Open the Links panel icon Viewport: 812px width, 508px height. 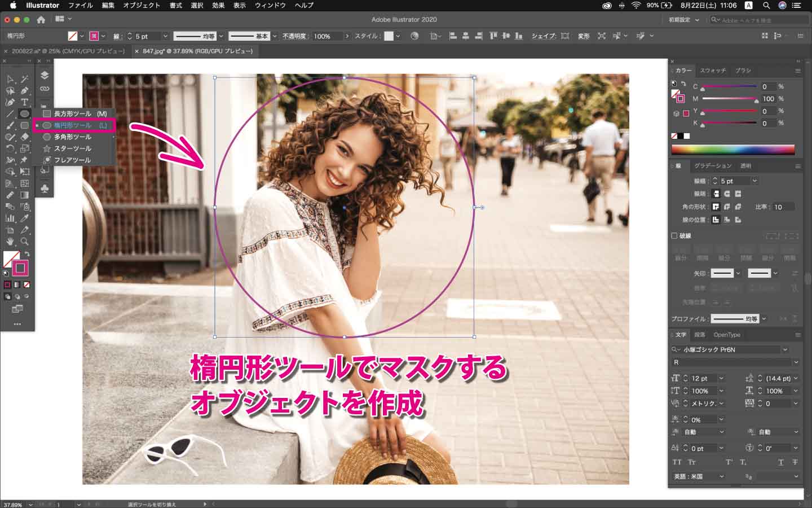point(45,89)
